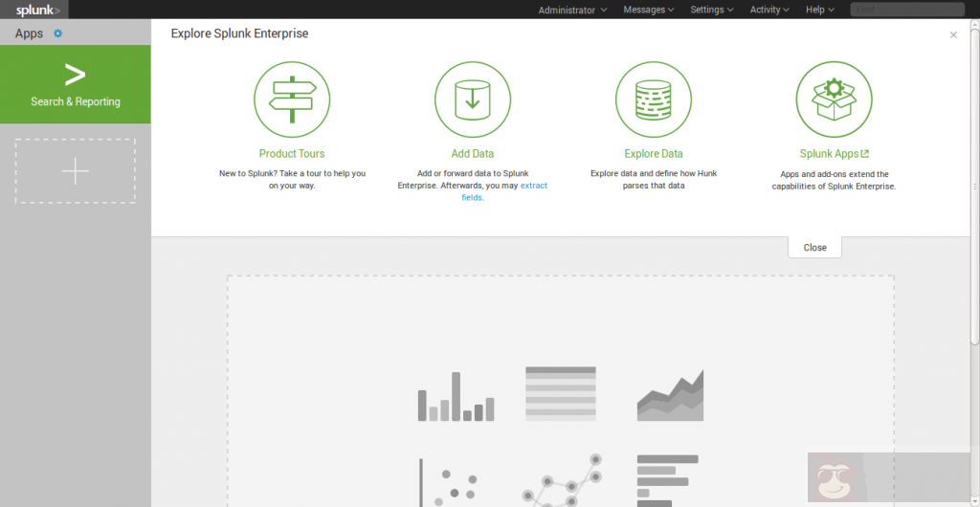Click the Apps heading in sidebar
This screenshot has width=980, height=507.
pyautogui.click(x=29, y=33)
